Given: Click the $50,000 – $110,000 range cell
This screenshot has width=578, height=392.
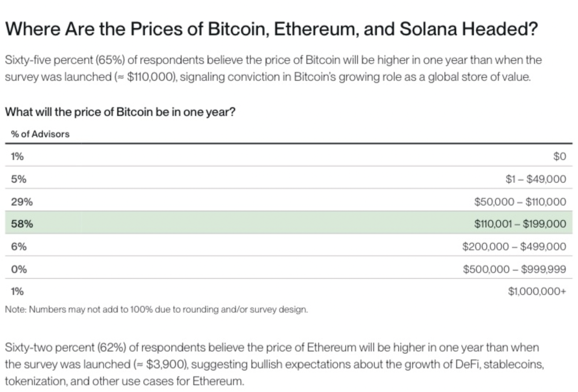Looking at the screenshot, I should (x=520, y=202).
